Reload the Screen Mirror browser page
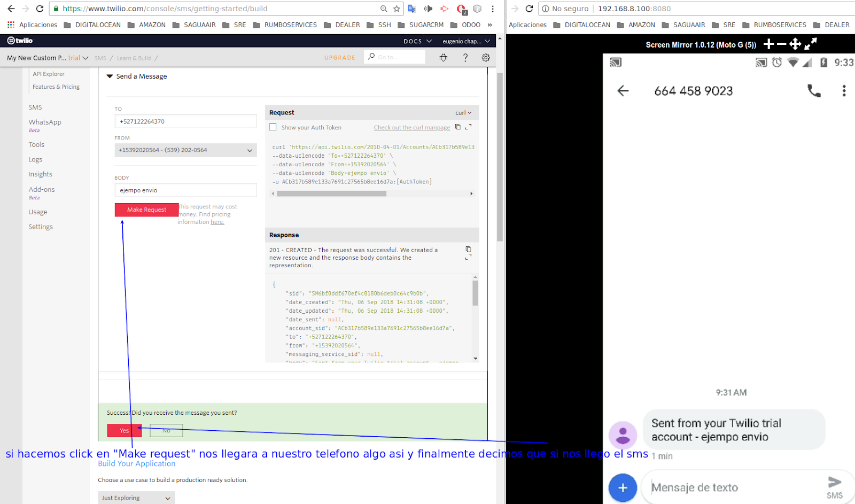Image resolution: width=855 pixels, height=504 pixels. (529, 9)
